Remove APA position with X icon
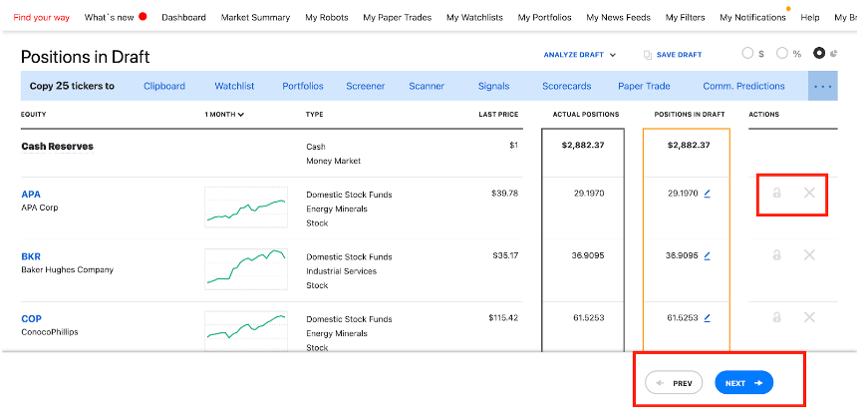Screen dimensions: 868x419 pyautogui.click(x=809, y=193)
